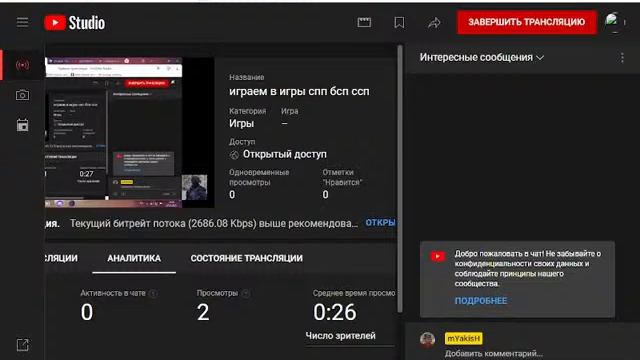
Task: Click the category value Игры
Action: pyautogui.click(x=241, y=123)
